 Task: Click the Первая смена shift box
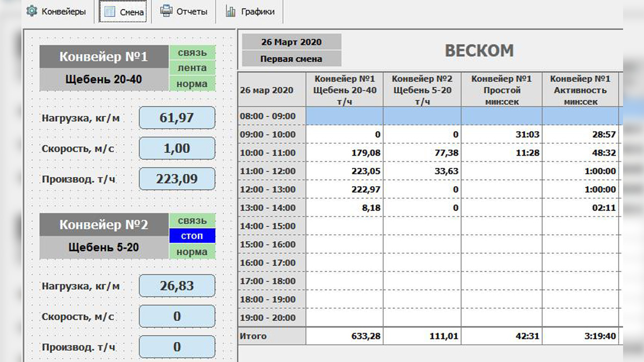291,58
